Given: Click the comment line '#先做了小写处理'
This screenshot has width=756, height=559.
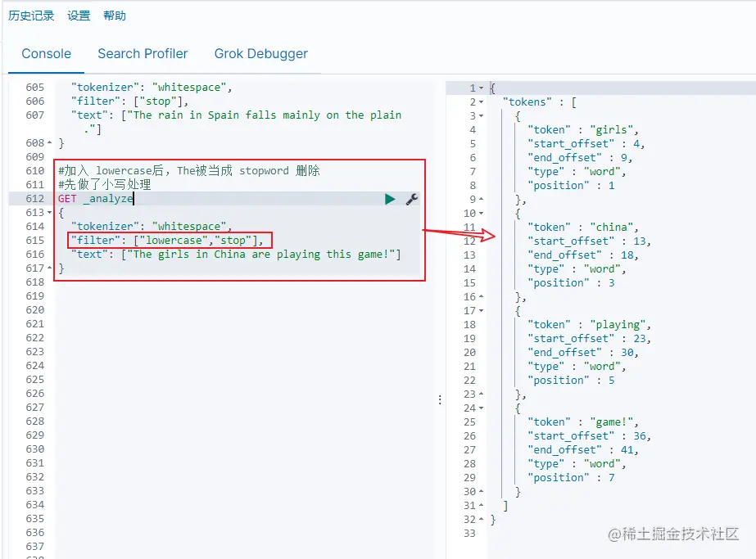Looking at the screenshot, I should 105,185.
